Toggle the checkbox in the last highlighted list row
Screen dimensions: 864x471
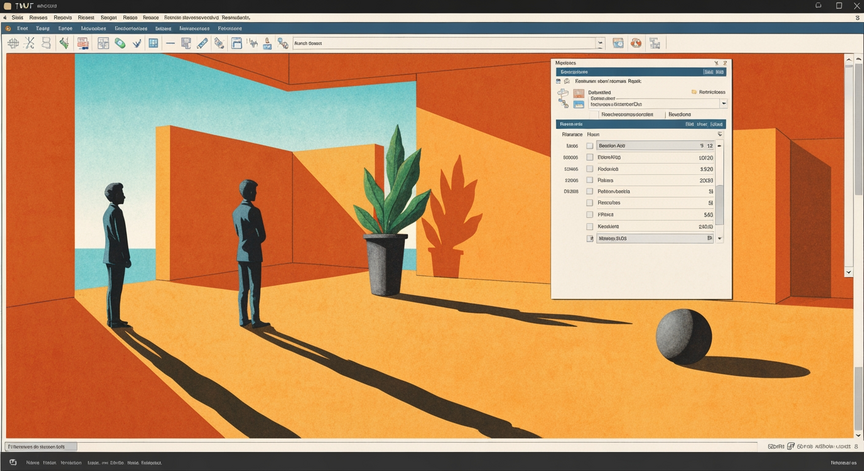pos(590,239)
